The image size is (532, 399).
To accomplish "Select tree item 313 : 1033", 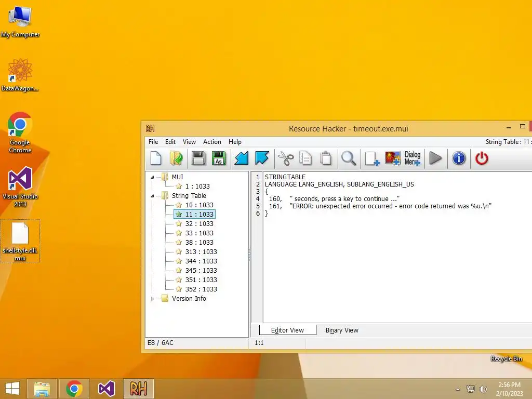I will pos(201,252).
